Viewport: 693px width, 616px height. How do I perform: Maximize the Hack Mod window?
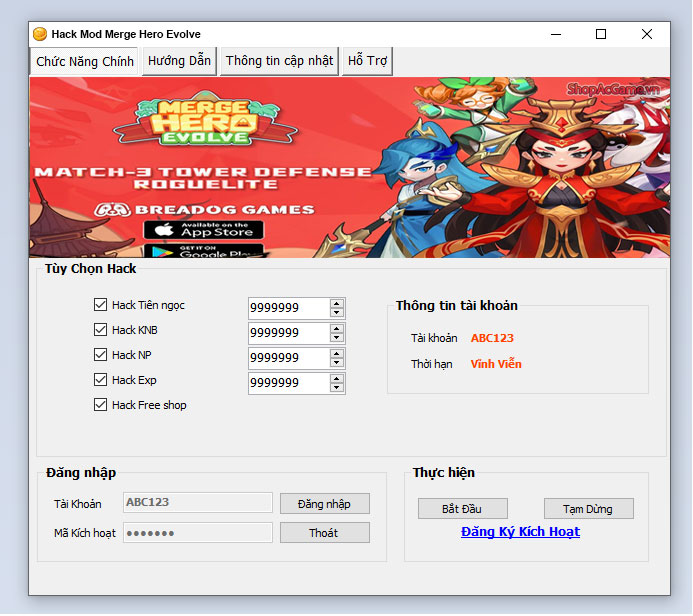[x=601, y=34]
